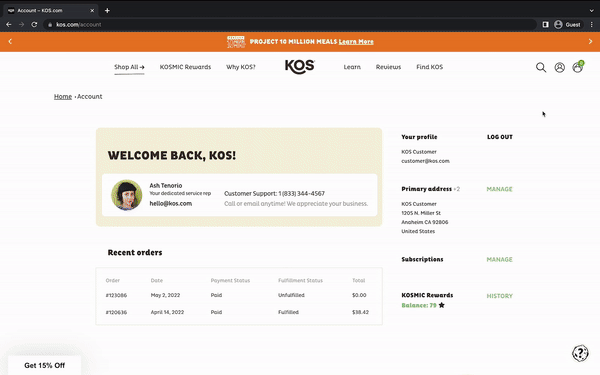Click customer@kos.com profile email
This screenshot has width=600, height=375.
click(425, 161)
